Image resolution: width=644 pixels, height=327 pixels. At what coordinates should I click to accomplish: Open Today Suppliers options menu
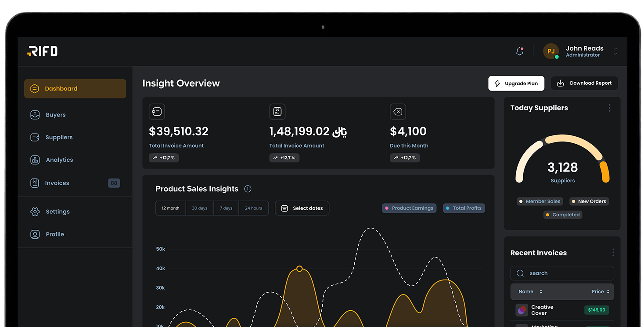pyautogui.click(x=609, y=108)
